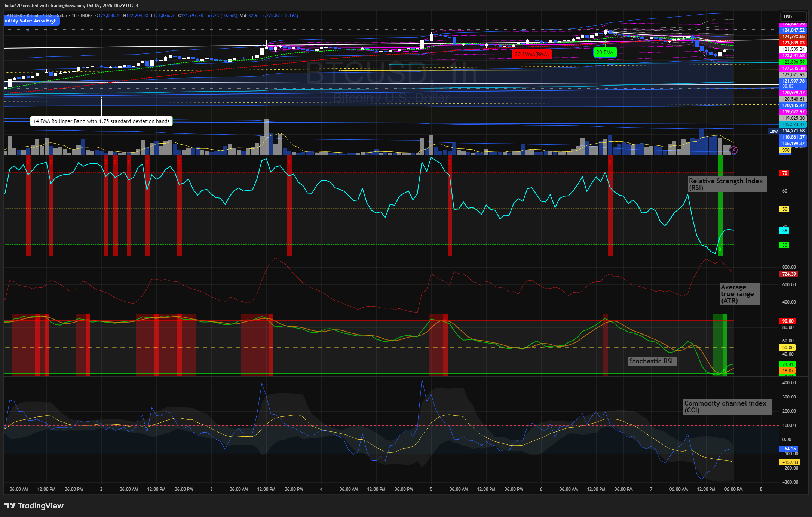Click the 724.39 ATR value tag
Screen dimensions: 812x517
point(789,274)
